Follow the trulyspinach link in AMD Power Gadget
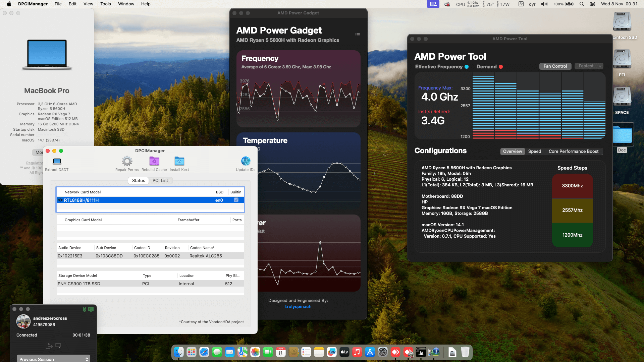 (298, 307)
